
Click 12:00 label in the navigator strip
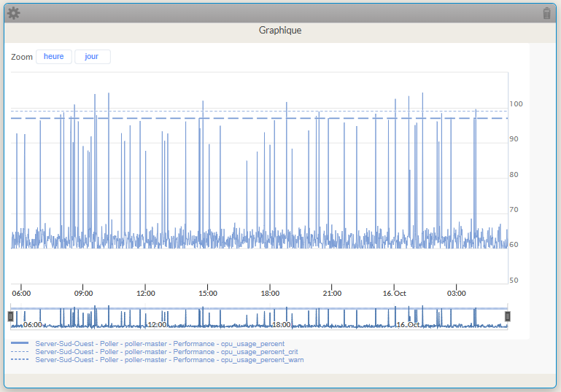coord(157,325)
